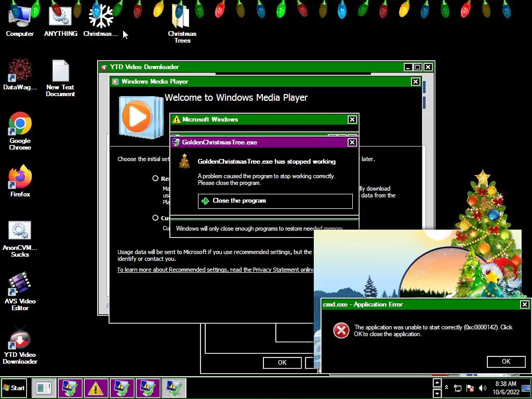
Task: Close the GoldenChristmasTree.exe error dialog
Action: pyautogui.click(x=352, y=142)
